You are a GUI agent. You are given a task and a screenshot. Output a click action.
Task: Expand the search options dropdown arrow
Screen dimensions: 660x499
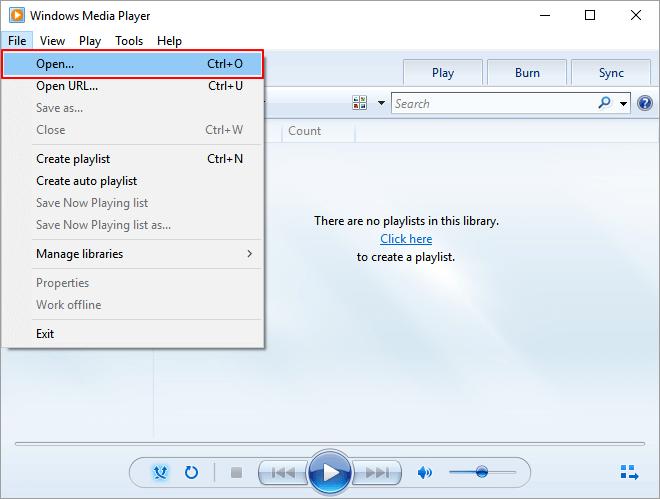click(624, 103)
